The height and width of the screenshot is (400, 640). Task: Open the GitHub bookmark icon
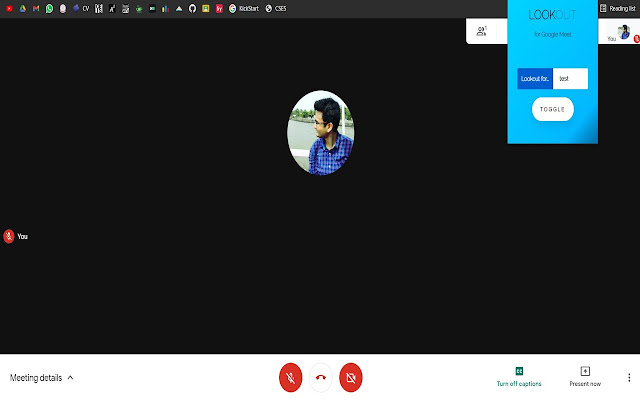(192, 9)
